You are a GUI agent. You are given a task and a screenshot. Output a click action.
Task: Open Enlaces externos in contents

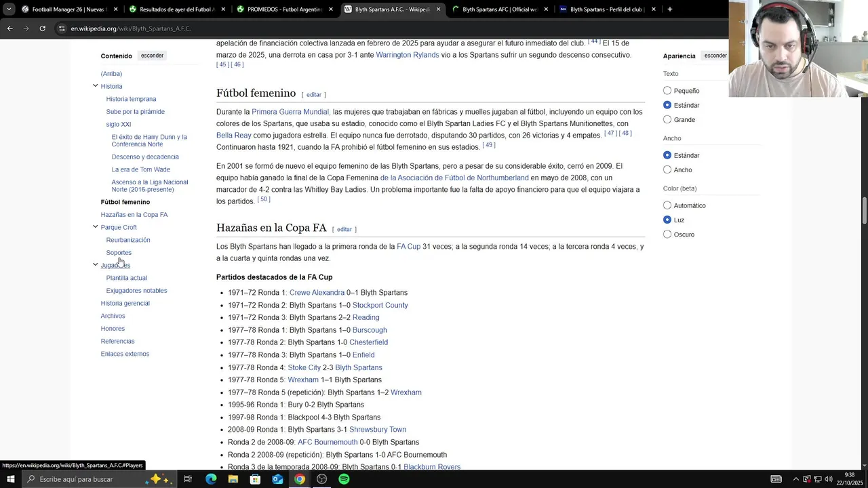(125, 354)
